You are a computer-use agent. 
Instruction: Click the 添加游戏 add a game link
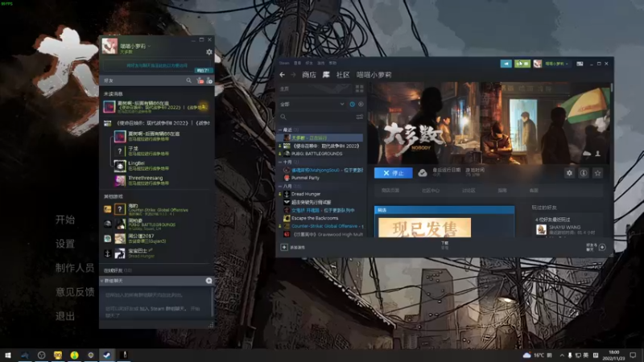pyautogui.click(x=298, y=248)
